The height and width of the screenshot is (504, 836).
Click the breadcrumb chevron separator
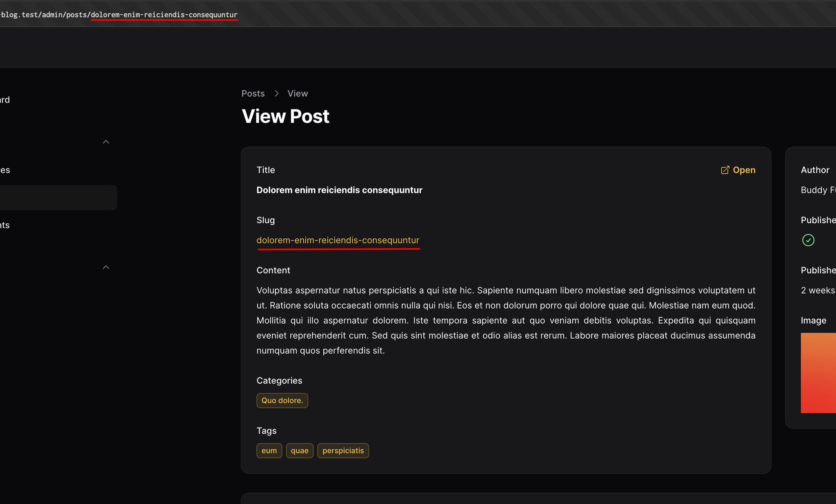276,93
